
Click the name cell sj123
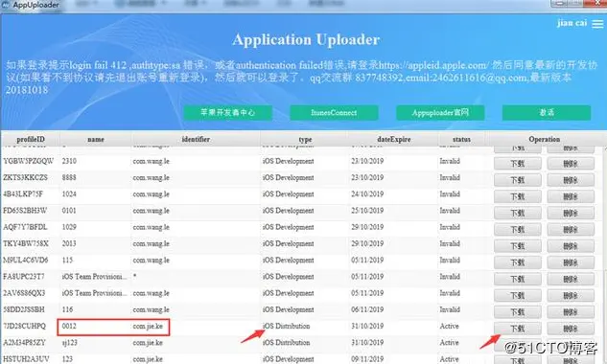pyautogui.click(x=70, y=343)
